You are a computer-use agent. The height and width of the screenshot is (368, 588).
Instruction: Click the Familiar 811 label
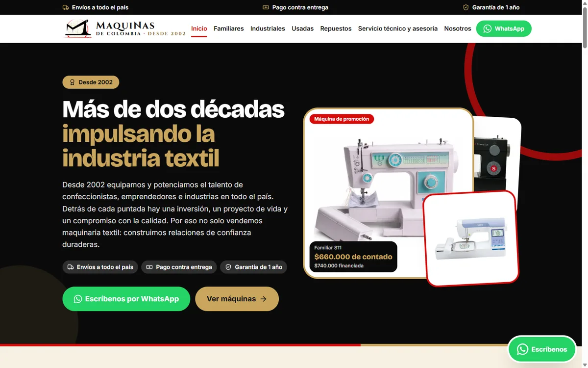[328, 248]
